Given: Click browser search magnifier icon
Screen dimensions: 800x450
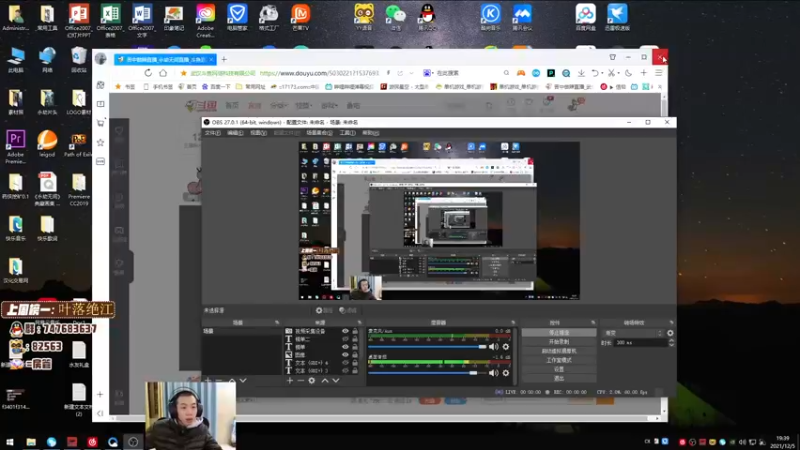Looking at the screenshot, I should point(506,73).
